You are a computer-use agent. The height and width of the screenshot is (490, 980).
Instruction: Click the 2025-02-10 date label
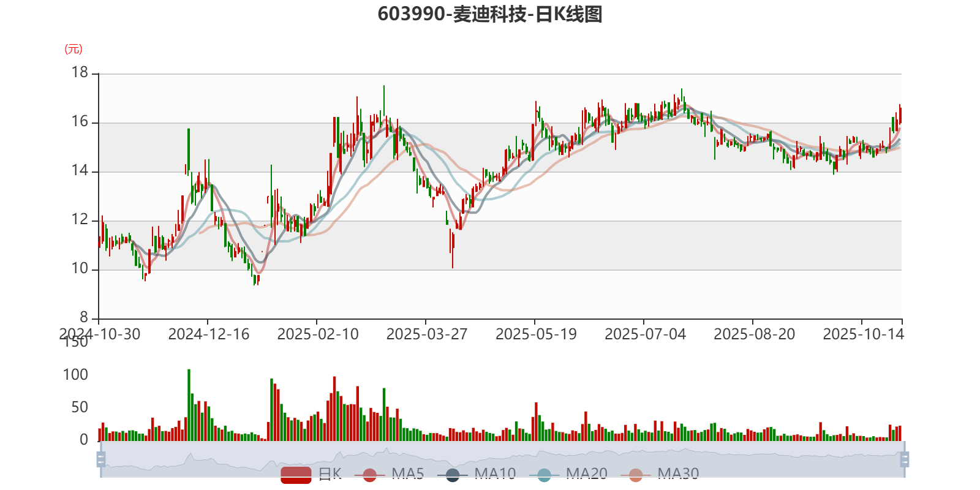pos(318,334)
